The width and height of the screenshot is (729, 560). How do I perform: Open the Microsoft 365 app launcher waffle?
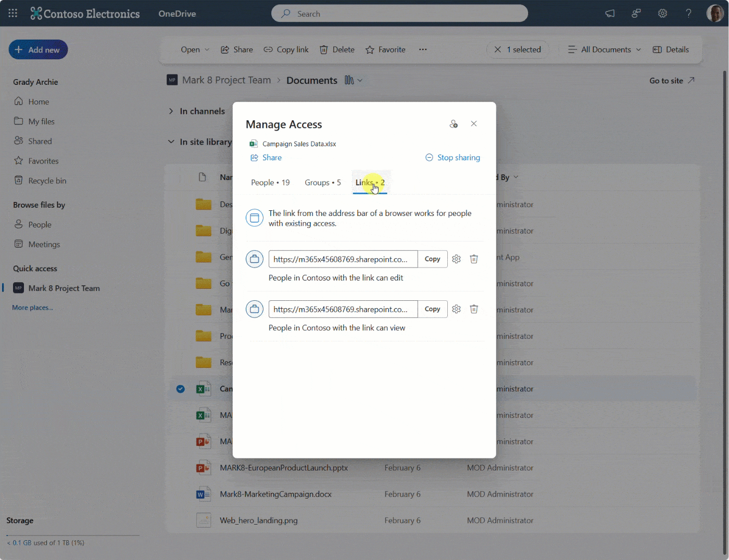[x=12, y=13]
